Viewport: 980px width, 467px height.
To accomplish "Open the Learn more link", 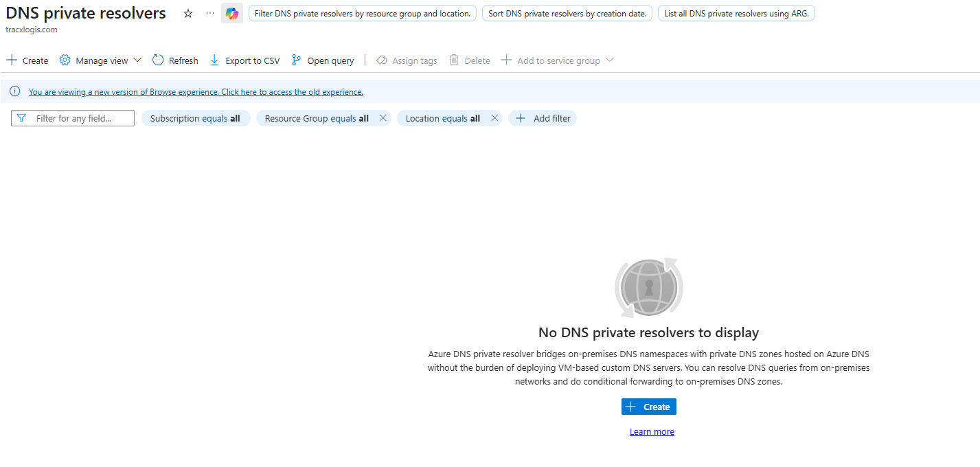I will [x=652, y=432].
